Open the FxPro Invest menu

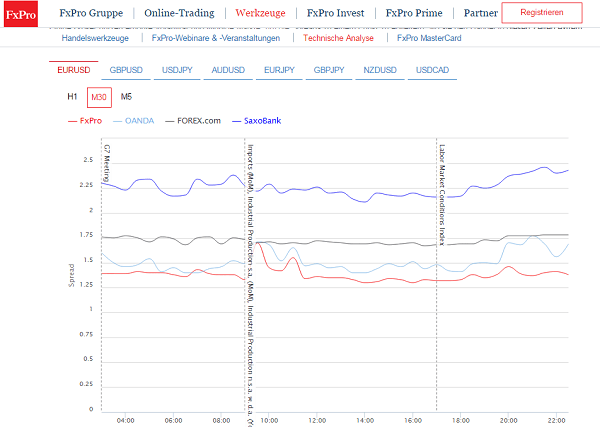click(336, 13)
